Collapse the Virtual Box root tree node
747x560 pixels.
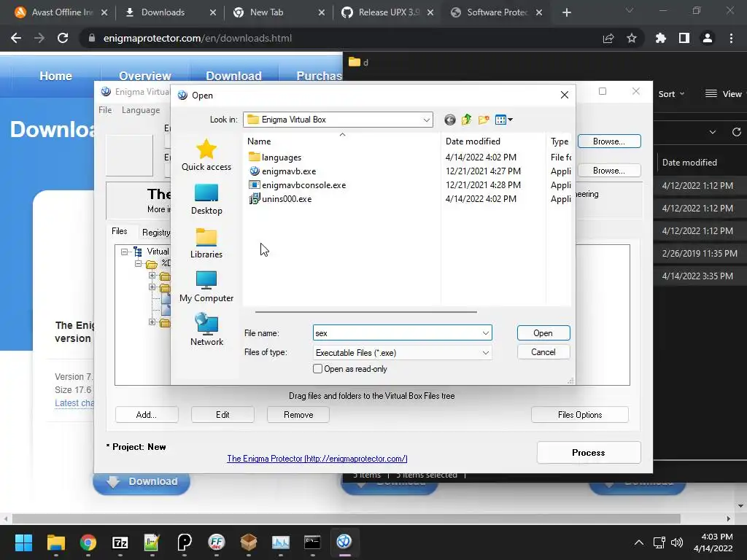click(124, 252)
